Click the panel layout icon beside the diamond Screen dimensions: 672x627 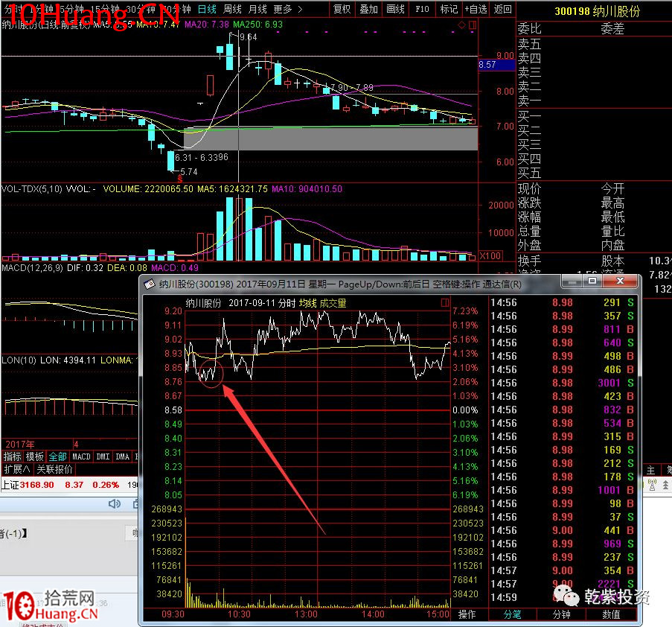pyautogui.click(x=473, y=25)
